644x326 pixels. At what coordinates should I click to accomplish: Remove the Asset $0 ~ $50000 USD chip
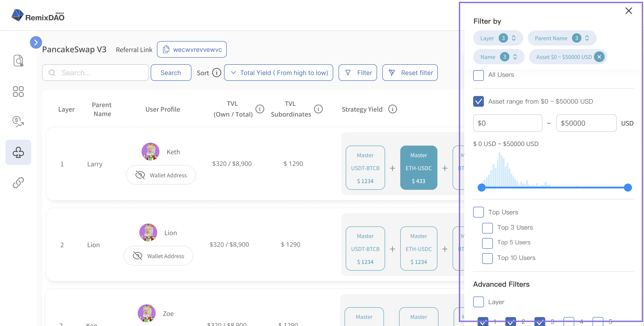click(x=599, y=57)
